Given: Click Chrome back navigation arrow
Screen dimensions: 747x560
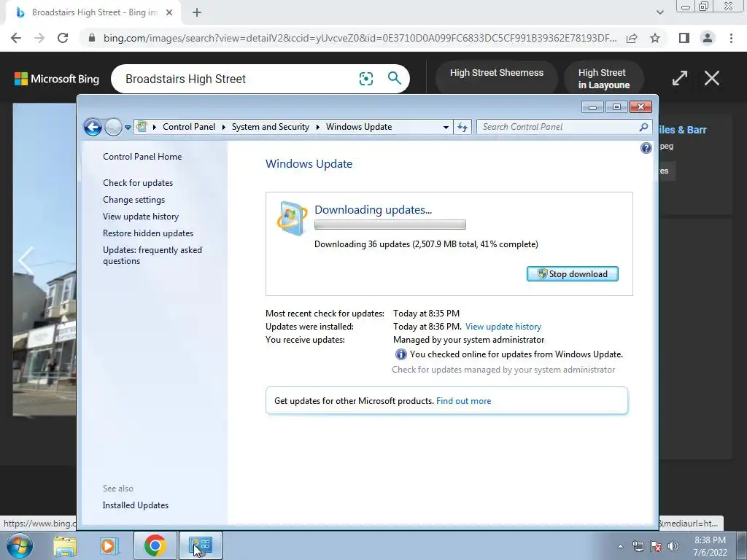Looking at the screenshot, I should pos(16,38).
